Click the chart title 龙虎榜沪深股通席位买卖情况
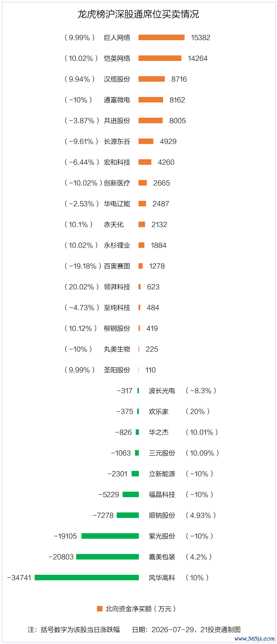Screen dimensions: 277x644 pos(138,14)
